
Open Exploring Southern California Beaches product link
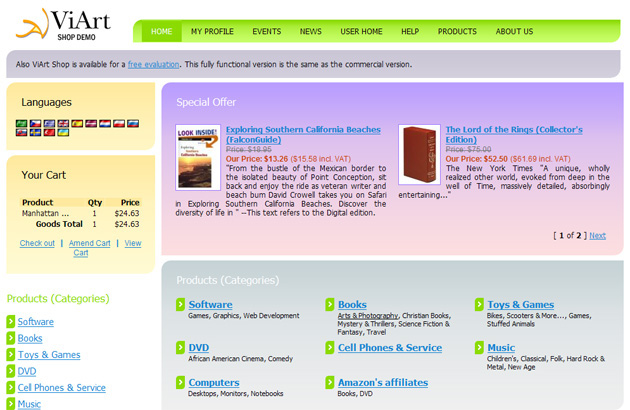click(x=303, y=135)
